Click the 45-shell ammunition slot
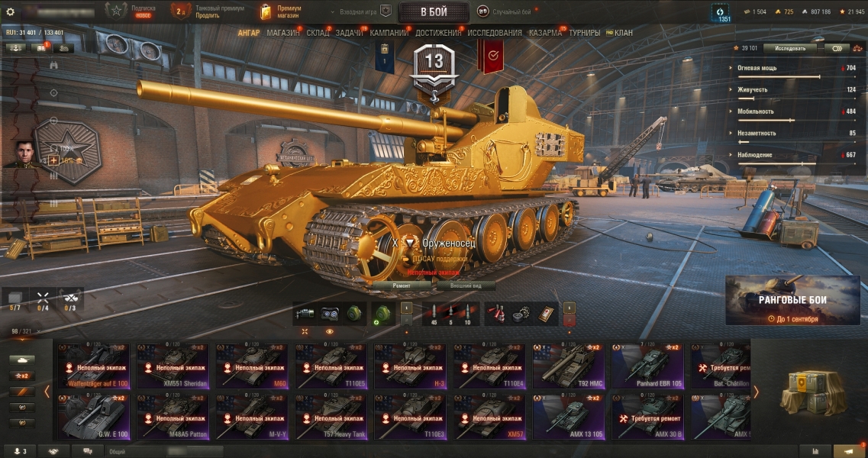This screenshot has height=458, width=868. coord(434,314)
